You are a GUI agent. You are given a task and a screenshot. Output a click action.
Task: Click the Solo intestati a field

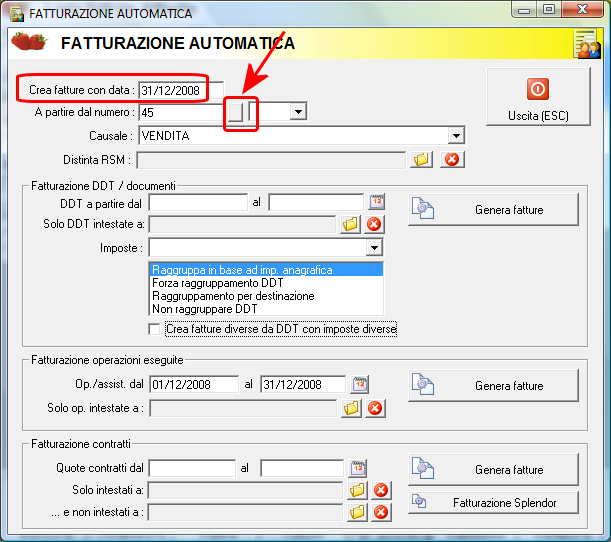(x=245, y=491)
